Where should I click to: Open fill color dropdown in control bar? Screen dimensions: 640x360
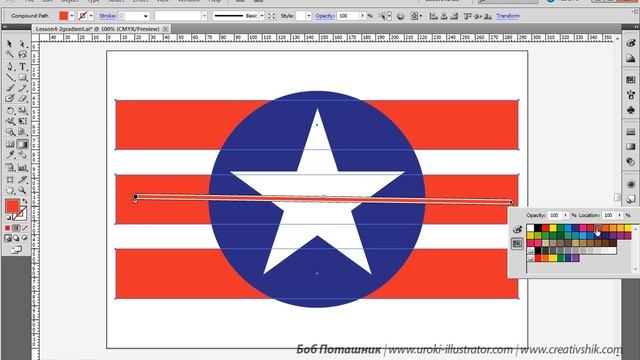[72, 16]
